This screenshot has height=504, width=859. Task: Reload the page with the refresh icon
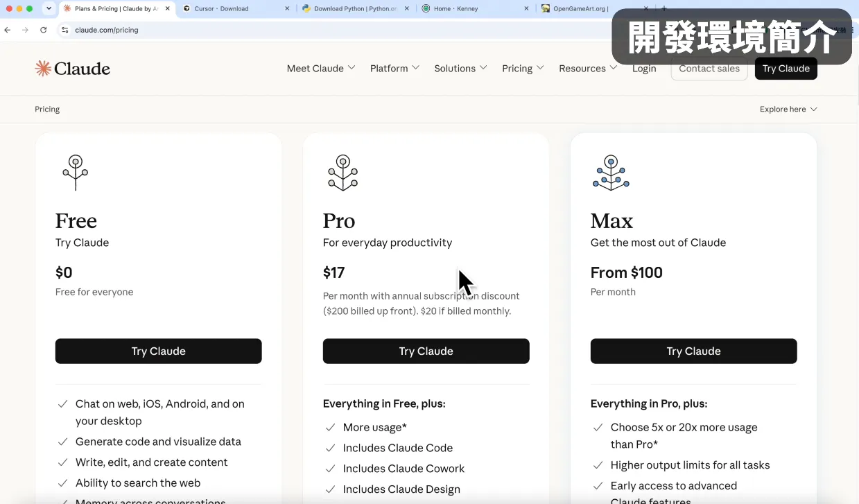coord(44,30)
